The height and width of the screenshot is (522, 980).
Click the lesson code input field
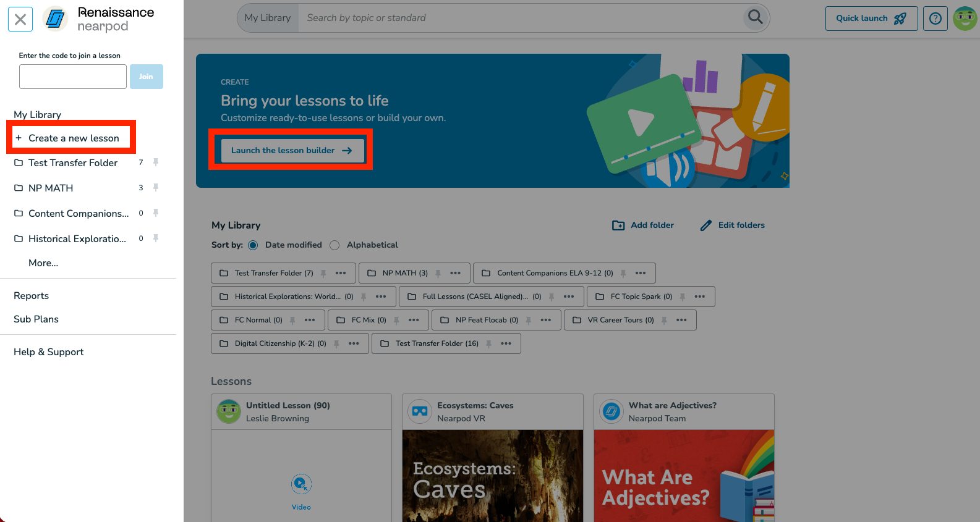pyautogui.click(x=73, y=77)
